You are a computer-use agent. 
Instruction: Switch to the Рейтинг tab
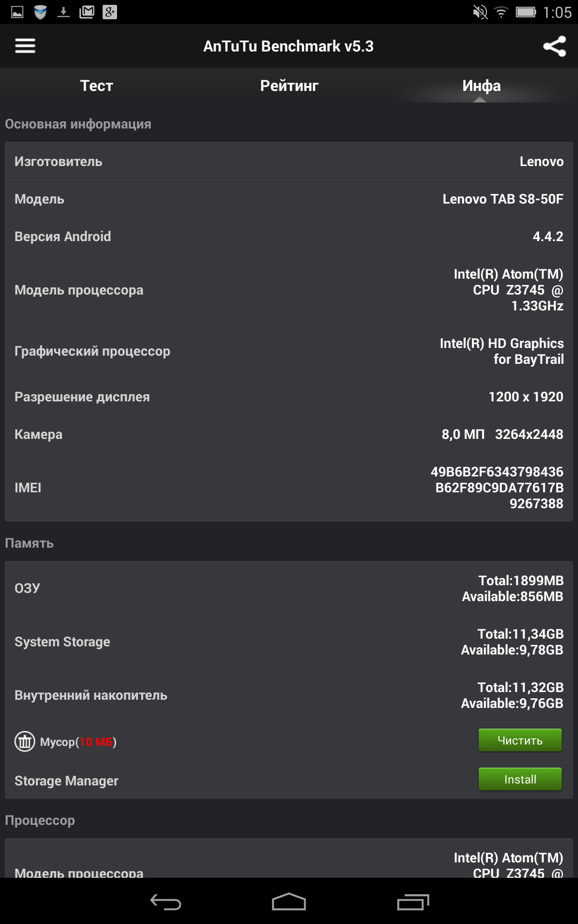pyautogui.click(x=289, y=86)
